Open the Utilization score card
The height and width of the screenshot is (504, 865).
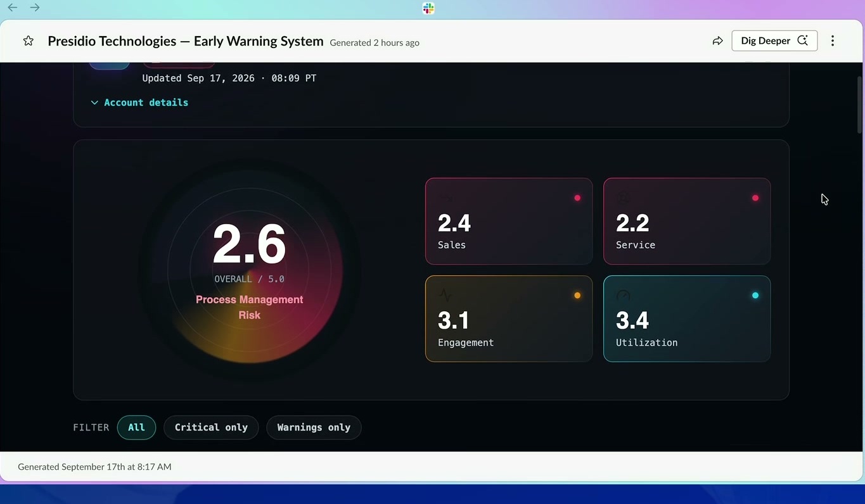[687, 318]
